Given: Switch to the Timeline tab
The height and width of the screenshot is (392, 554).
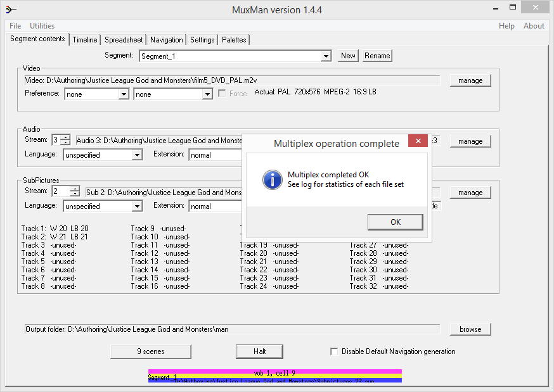Looking at the screenshot, I should [85, 40].
